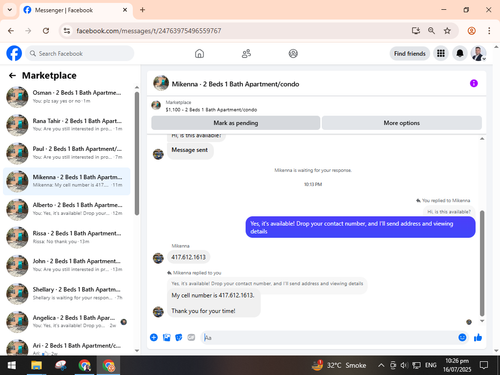Click the '417.612.1613' message bubble

pos(189,257)
